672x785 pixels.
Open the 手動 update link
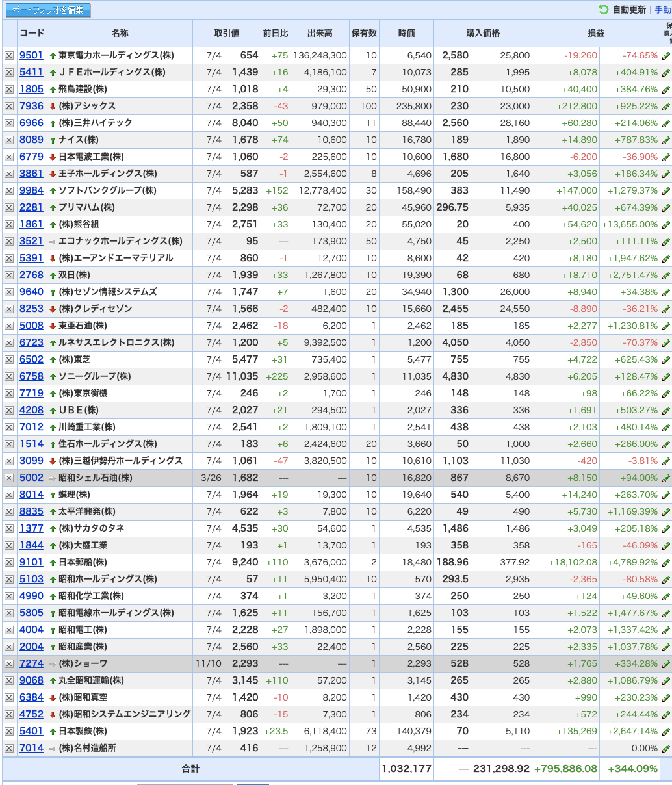663,10
